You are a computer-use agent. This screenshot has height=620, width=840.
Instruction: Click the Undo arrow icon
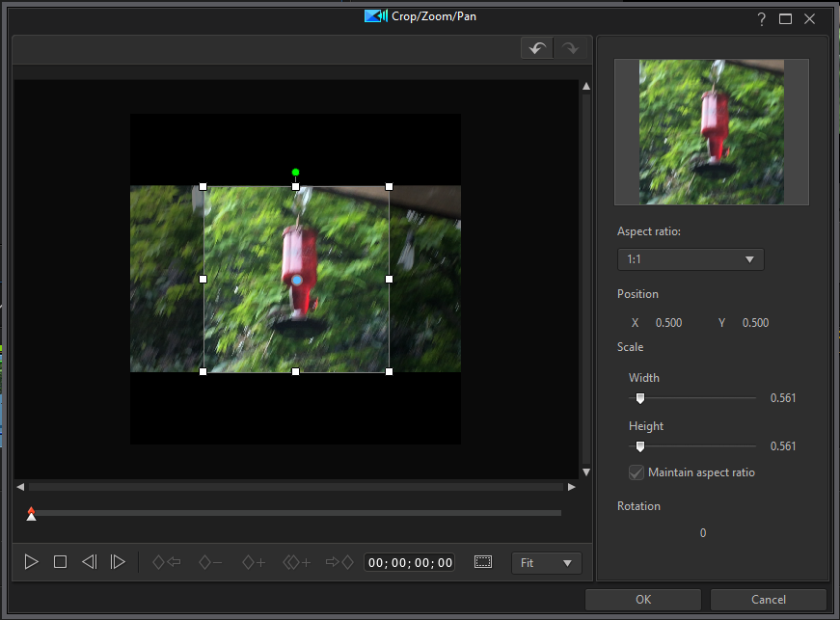tap(536, 48)
